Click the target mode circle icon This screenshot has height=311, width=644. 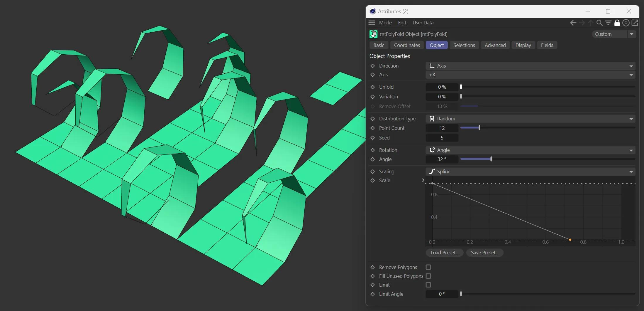626,23
